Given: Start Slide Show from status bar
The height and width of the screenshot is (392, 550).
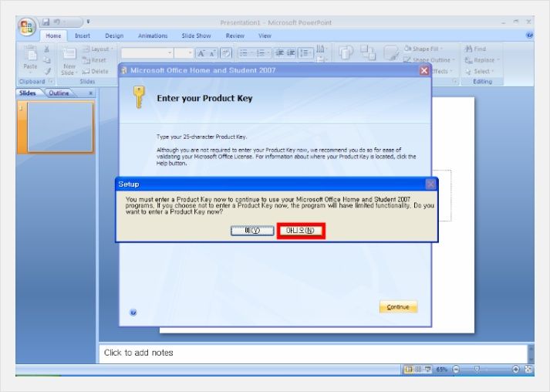Looking at the screenshot, I should (x=427, y=369).
